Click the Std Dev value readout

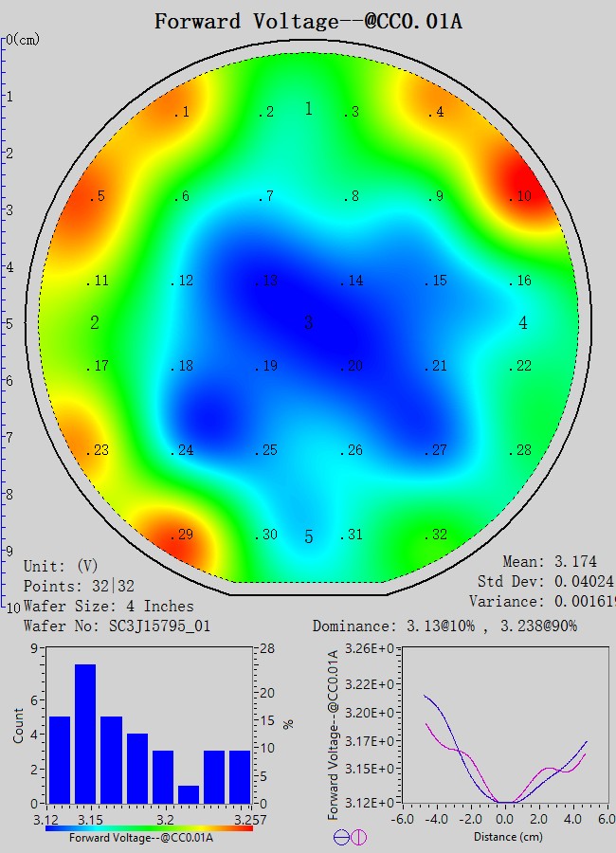545,581
